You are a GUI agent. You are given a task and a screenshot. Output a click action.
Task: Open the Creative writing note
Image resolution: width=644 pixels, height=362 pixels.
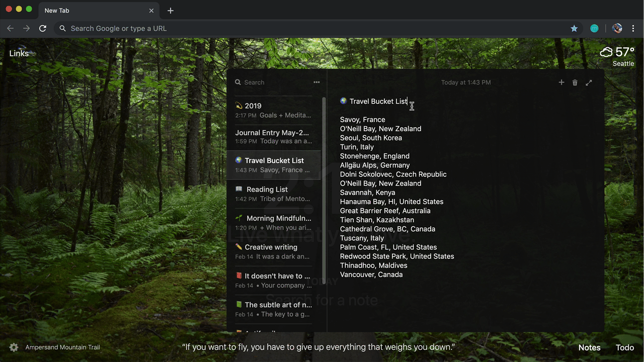273,251
